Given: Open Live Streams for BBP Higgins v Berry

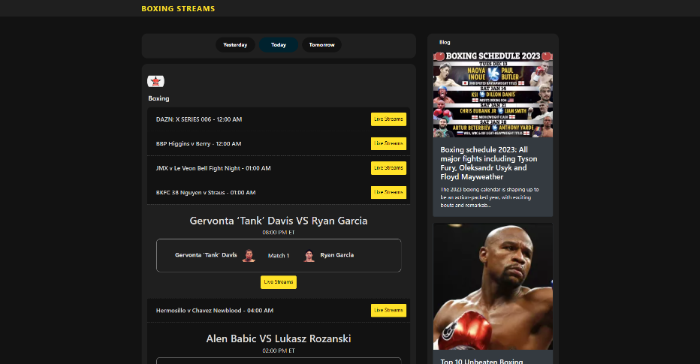Looking at the screenshot, I should [388, 143].
